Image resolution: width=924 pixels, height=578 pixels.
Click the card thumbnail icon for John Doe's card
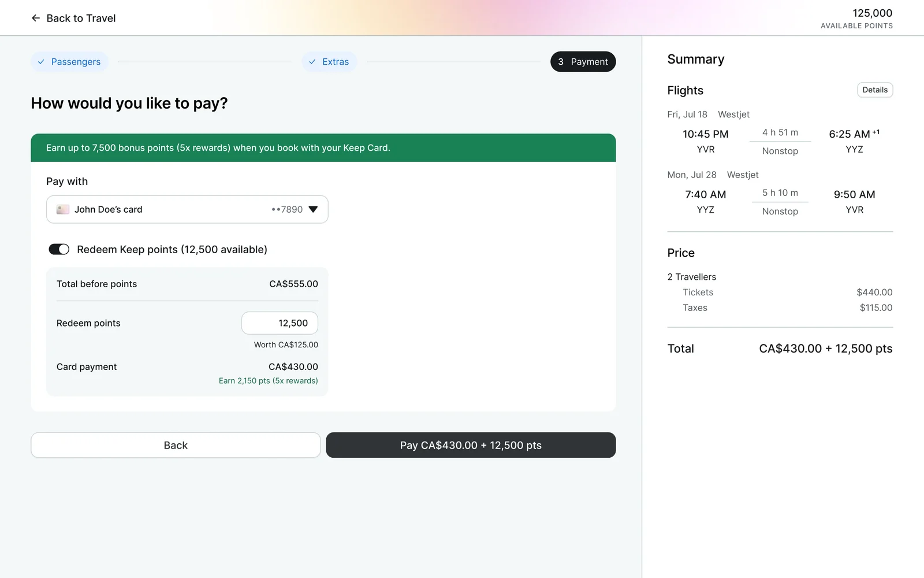click(63, 209)
